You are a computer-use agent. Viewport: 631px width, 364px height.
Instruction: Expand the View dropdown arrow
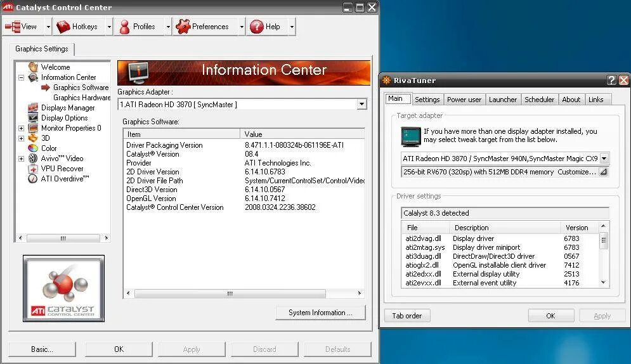48,27
